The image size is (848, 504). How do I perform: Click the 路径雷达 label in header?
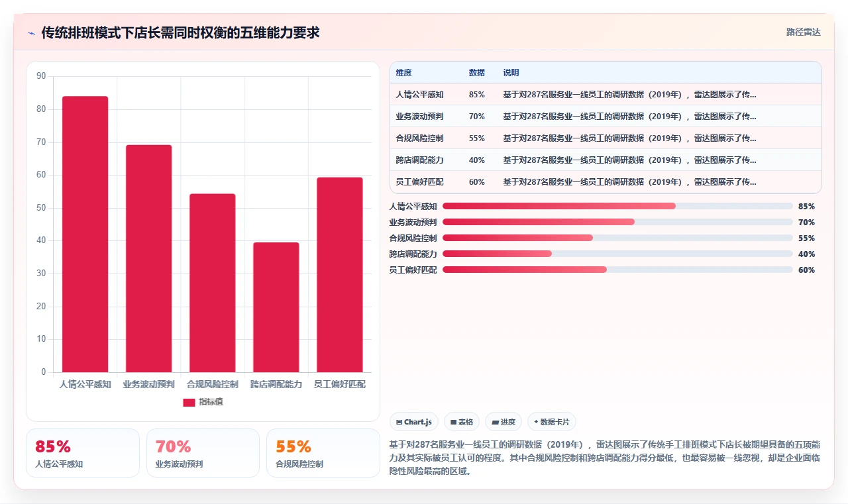pos(803,32)
